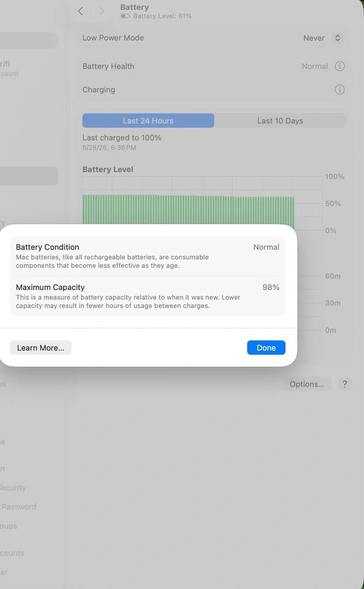Click the Maximum Capacity 98% value

[x=271, y=287]
